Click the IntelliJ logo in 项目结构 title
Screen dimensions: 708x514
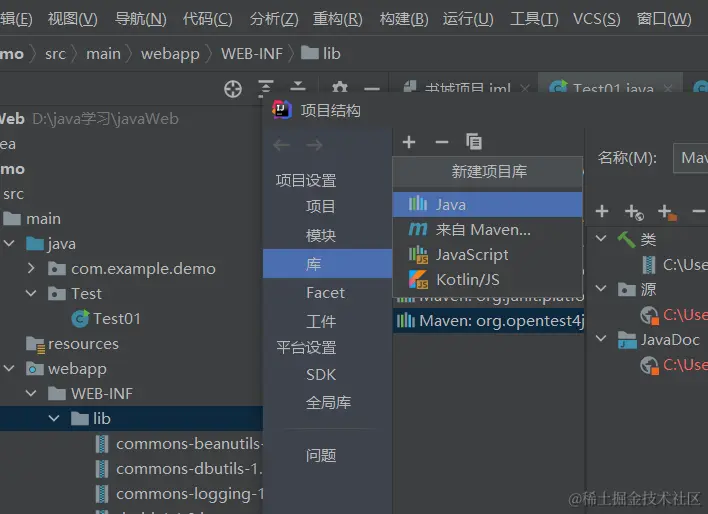tap(282, 110)
